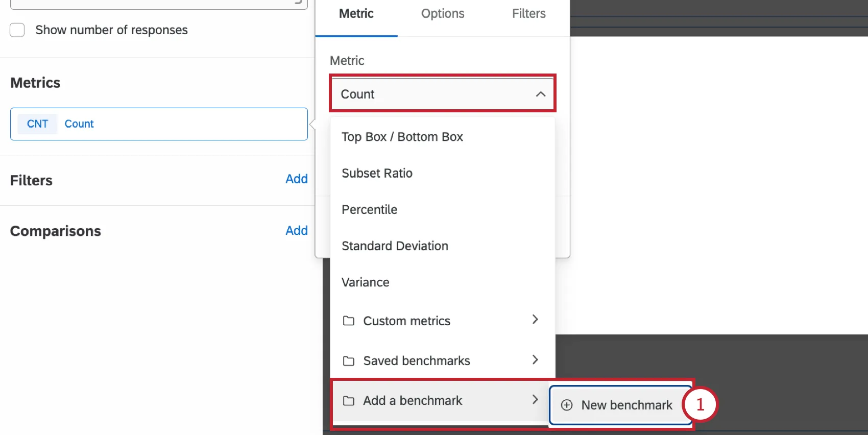Add a filter in Filters section

(297, 179)
